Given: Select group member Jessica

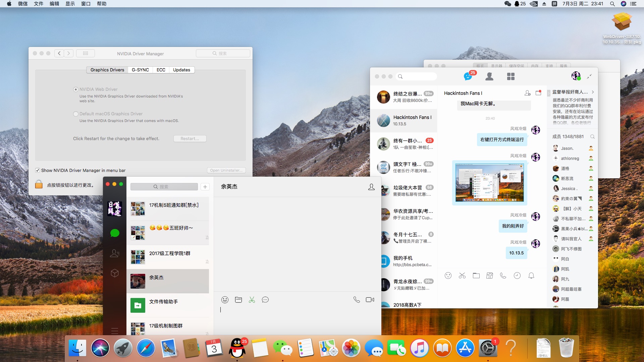Looking at the screenshot, I should pos(573,188).
